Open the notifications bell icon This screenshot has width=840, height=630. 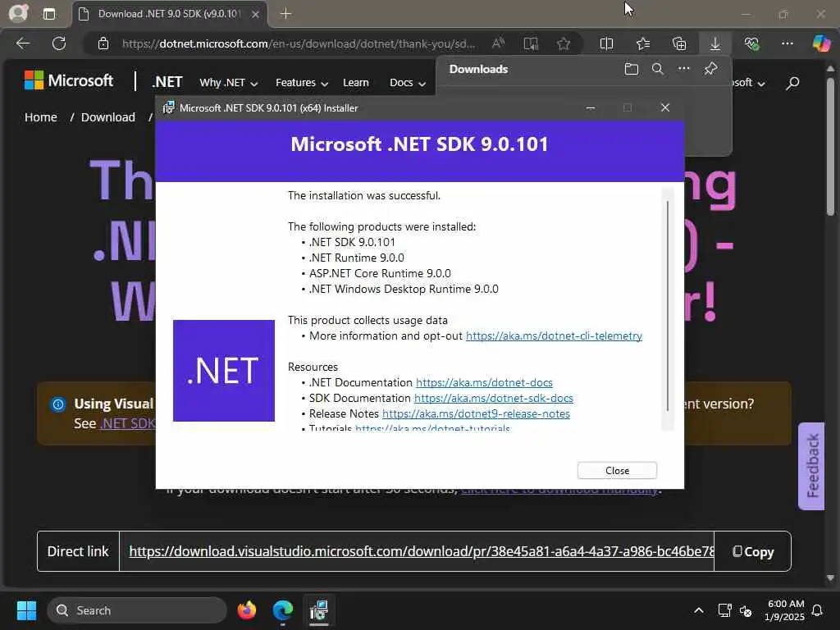tap(818, 610)
